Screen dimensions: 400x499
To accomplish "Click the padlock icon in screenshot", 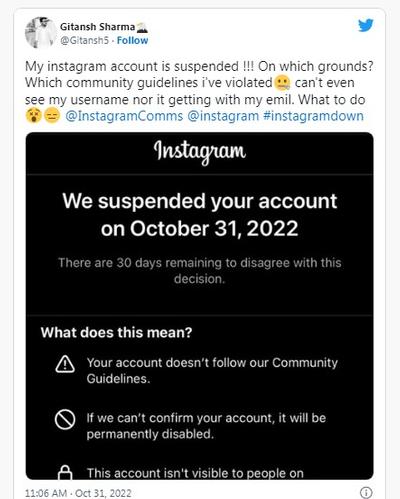I will point(65,473).
